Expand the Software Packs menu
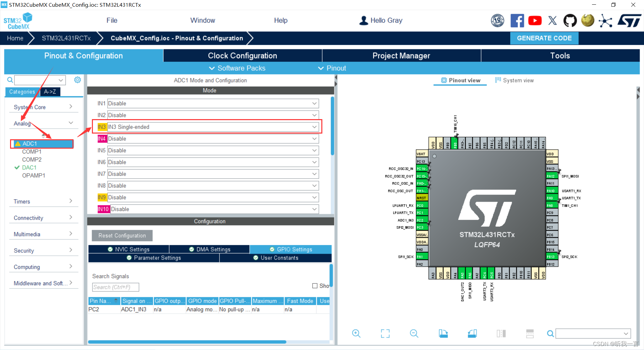Viewport: 644px width, 350px height. [x=237, y=68]
